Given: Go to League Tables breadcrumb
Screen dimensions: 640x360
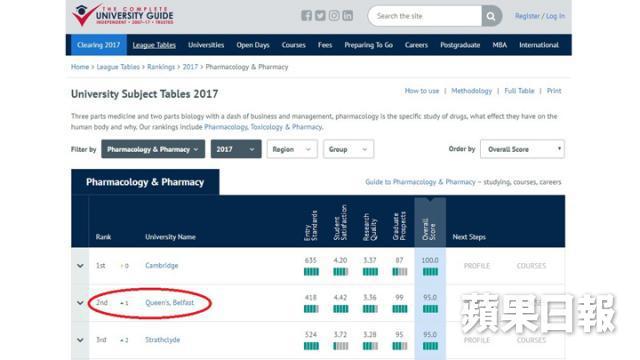Looking at the screenshot, I should coord(118,67).
